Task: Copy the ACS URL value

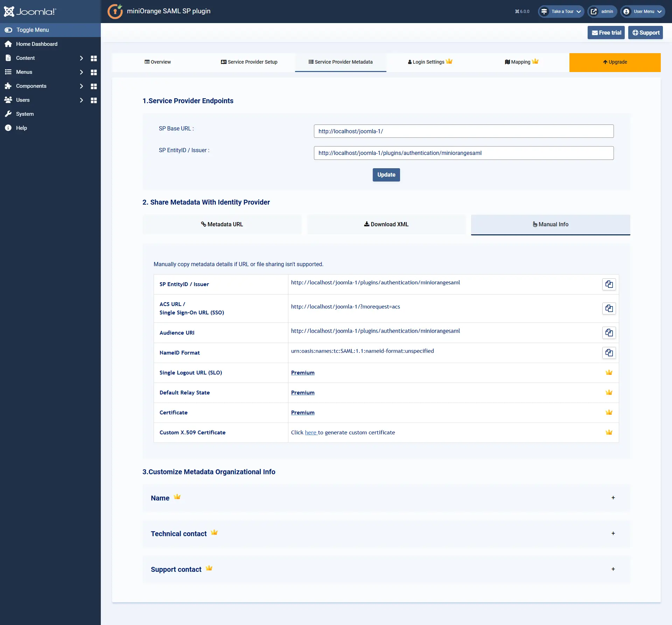Action: [609, 308]
